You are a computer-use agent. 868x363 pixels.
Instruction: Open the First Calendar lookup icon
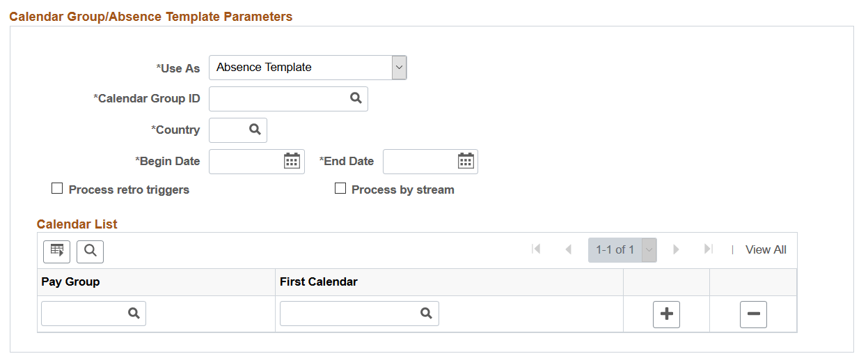click(x=426, y=314)
